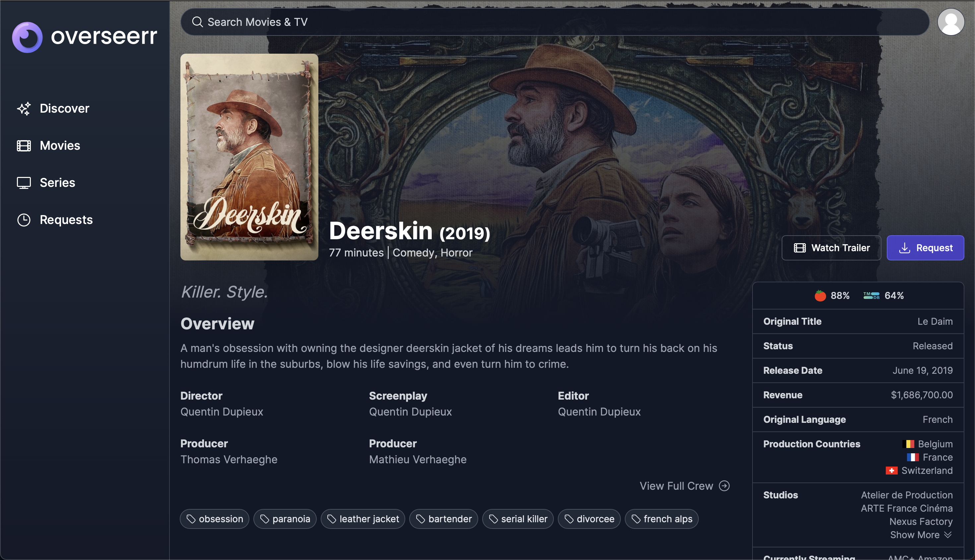Click the search magnifier icon
Viewport: 975px width, 560px height.
coord(197,22)
